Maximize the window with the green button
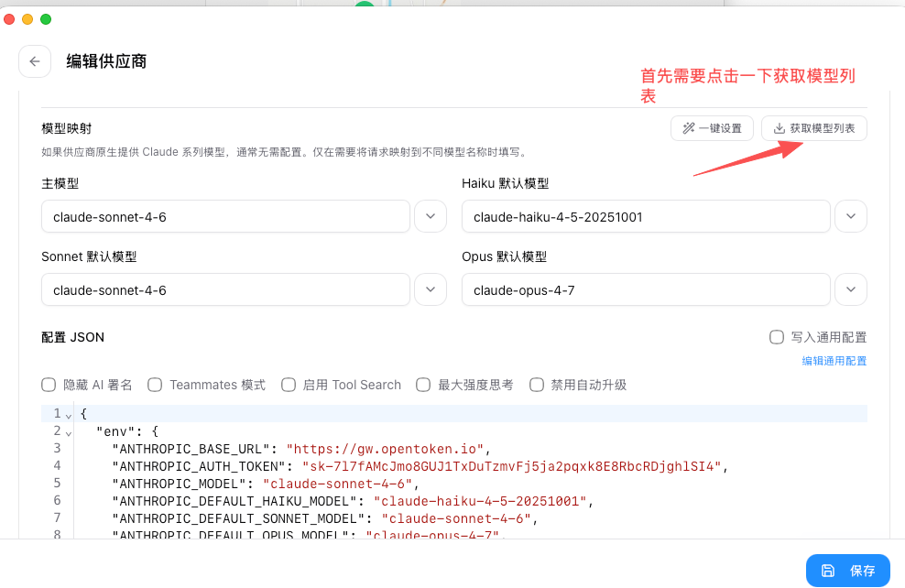The image size is (905, 588). point(46,19)
